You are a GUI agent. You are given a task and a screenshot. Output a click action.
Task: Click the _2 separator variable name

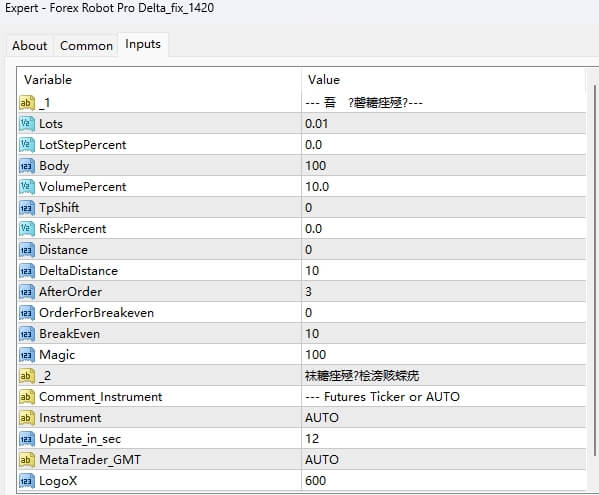(45, 376)
